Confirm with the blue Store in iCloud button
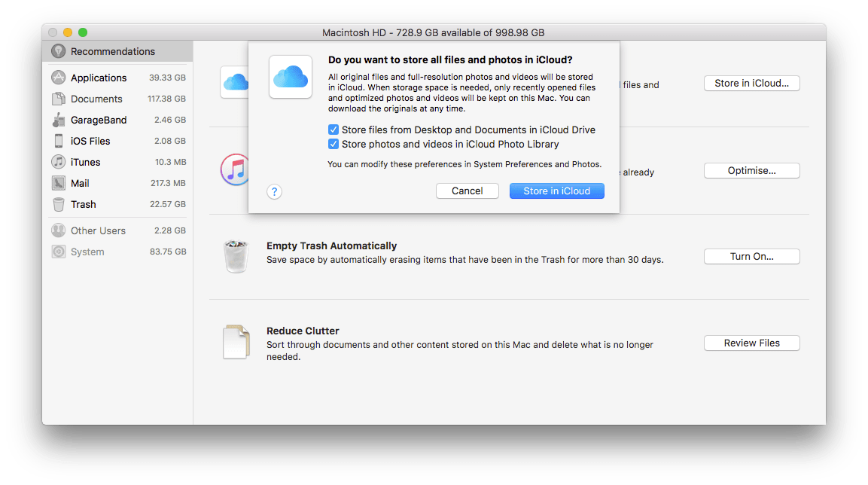The width and height of the screenshot is (868, 485). click(x=557, y=191)
